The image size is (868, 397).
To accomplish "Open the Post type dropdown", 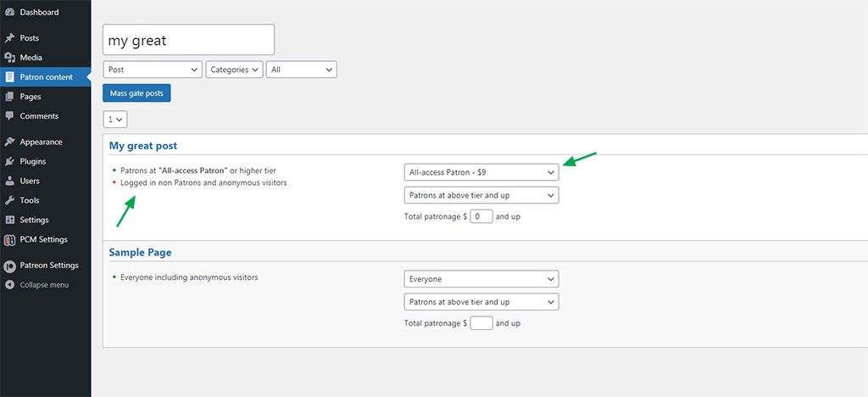I will click(153, 70).
